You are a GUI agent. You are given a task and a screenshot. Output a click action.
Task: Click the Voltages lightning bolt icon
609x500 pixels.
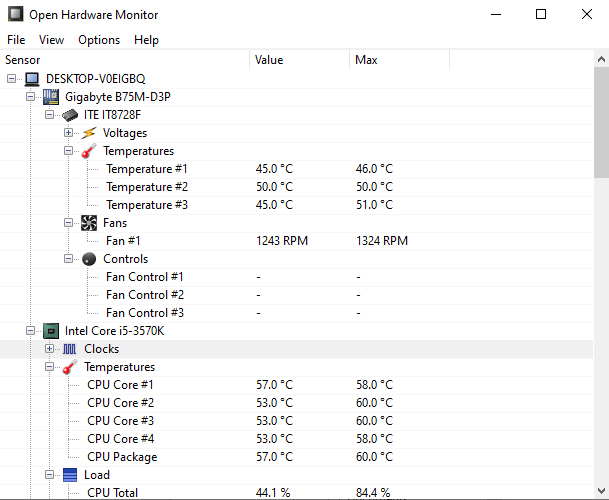(89, 133)
